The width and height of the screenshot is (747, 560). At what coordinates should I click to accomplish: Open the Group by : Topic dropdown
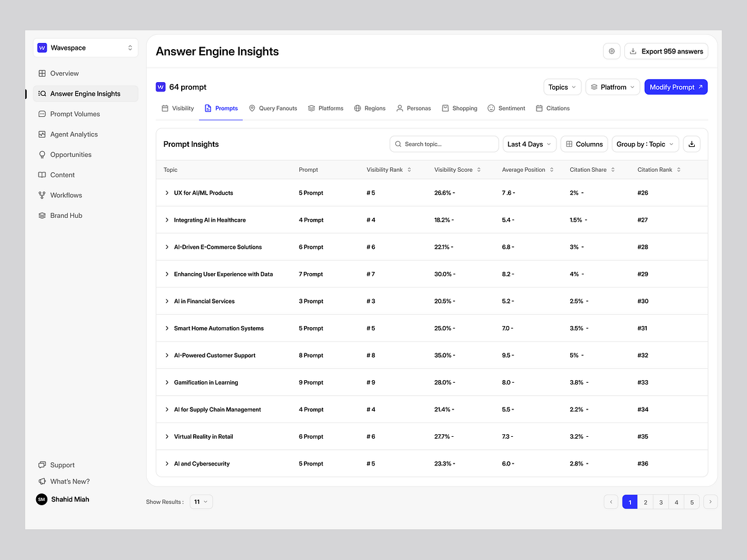point(645,144)
